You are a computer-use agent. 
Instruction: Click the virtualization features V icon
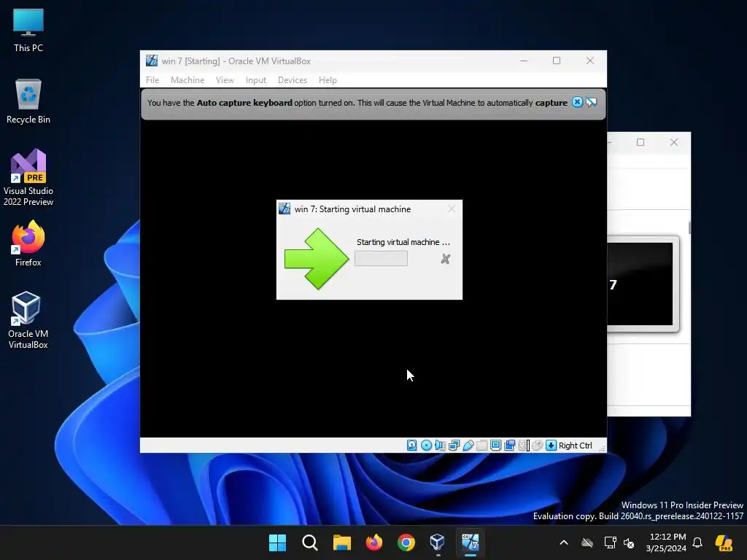point(524,446)
